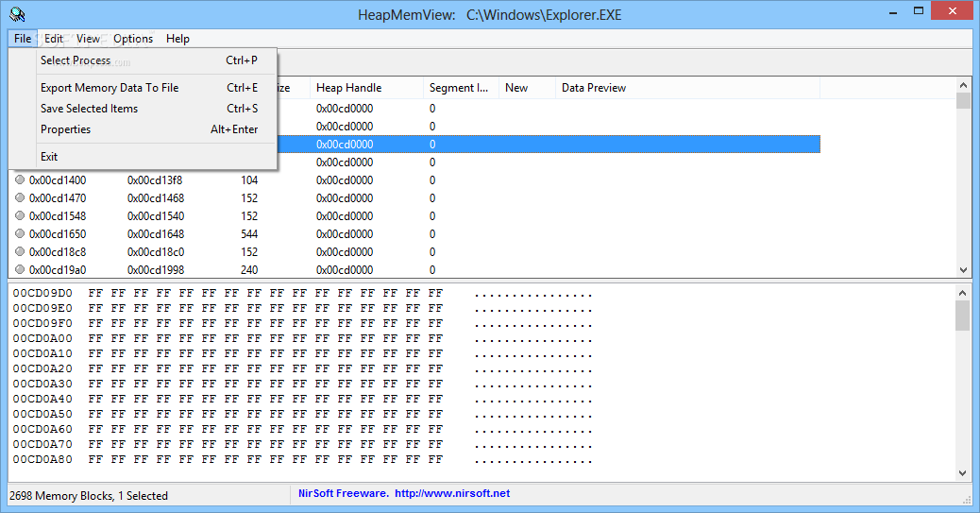Select block address 0x00cd1548
This screenshot has width=980, height=513.
[58, 216]
